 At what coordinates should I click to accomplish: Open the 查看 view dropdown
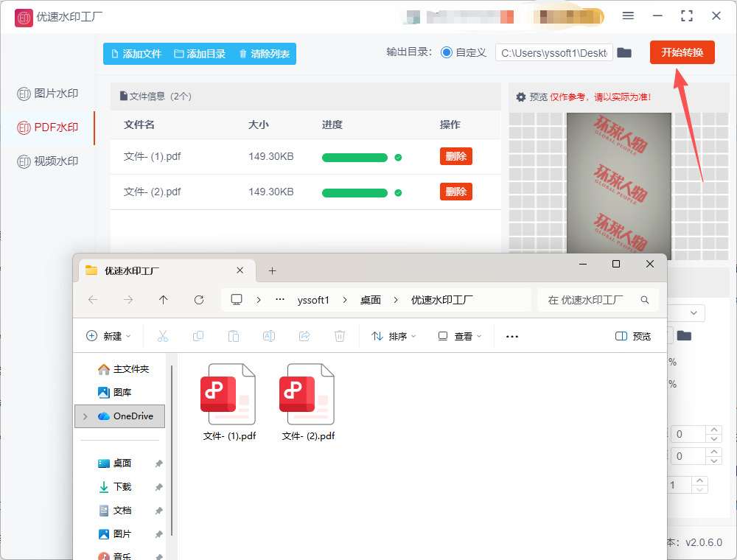coord(460,337)
